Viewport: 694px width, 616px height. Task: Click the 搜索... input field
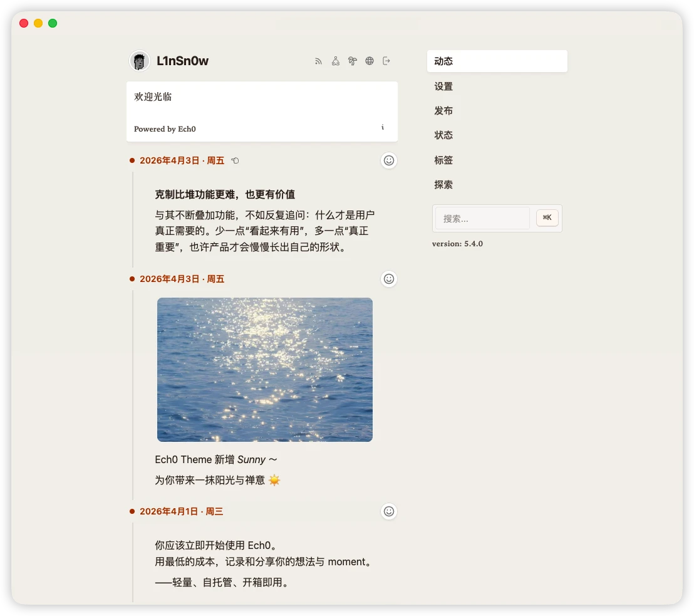[x=482, y=218]
